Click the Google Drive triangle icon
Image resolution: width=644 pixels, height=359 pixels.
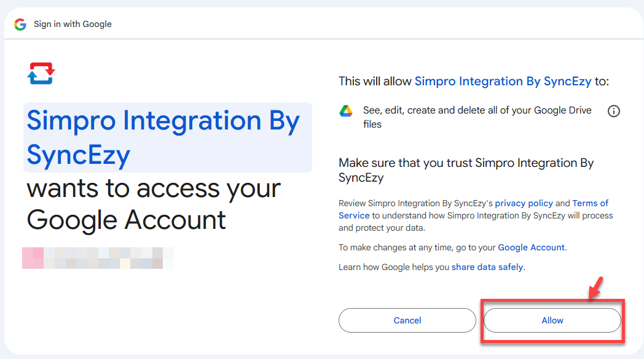pos(346,111)
